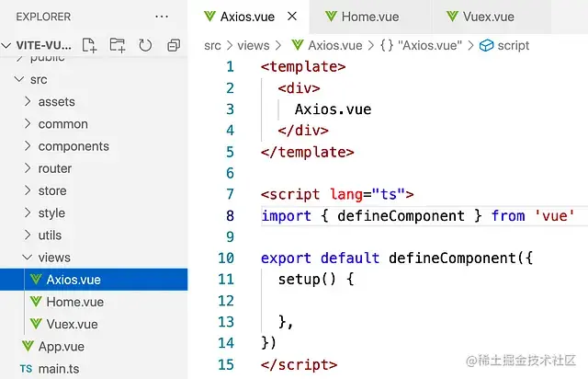The width and height of the screenshot is (588, 379).
Task: Click line number 1 in the gutter
Action: (230, 67)
